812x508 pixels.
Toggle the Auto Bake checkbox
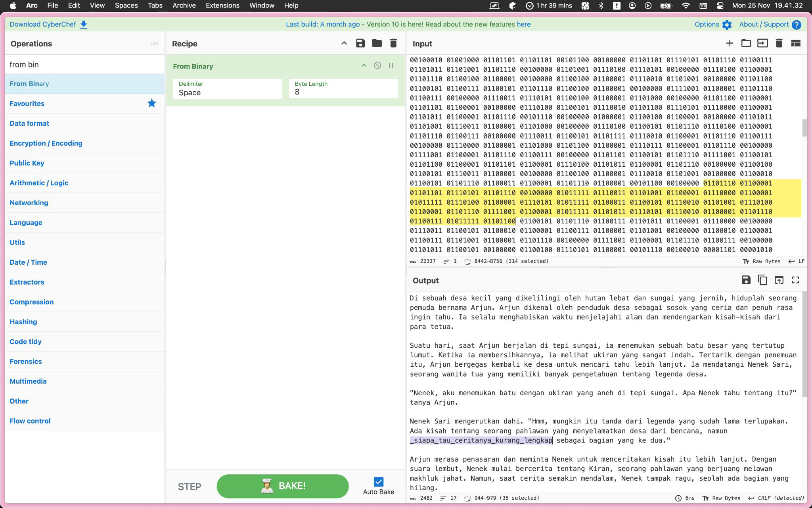(378, 482)
